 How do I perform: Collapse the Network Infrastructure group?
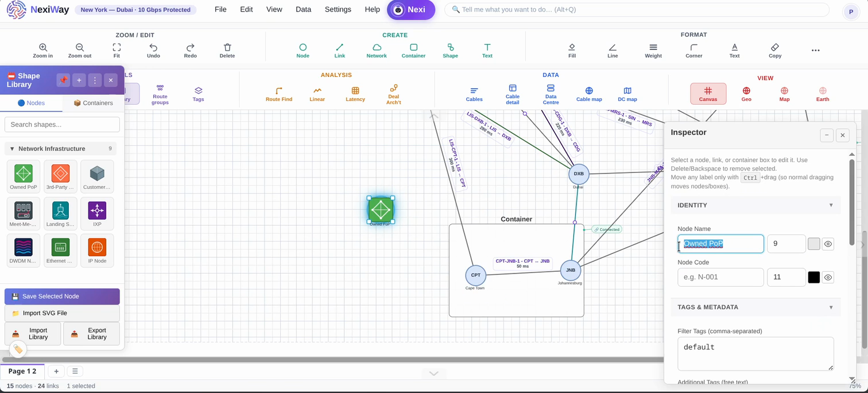click(x=12, y=148)
